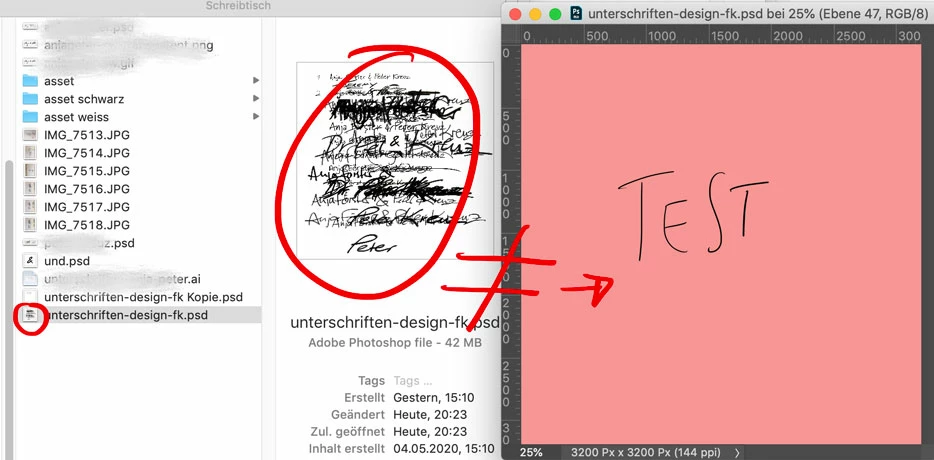The height and width of the screenshot is (460, 934).
Task: Click the signature preview thumbnail in Finder
Action: [x=395, y=161]
